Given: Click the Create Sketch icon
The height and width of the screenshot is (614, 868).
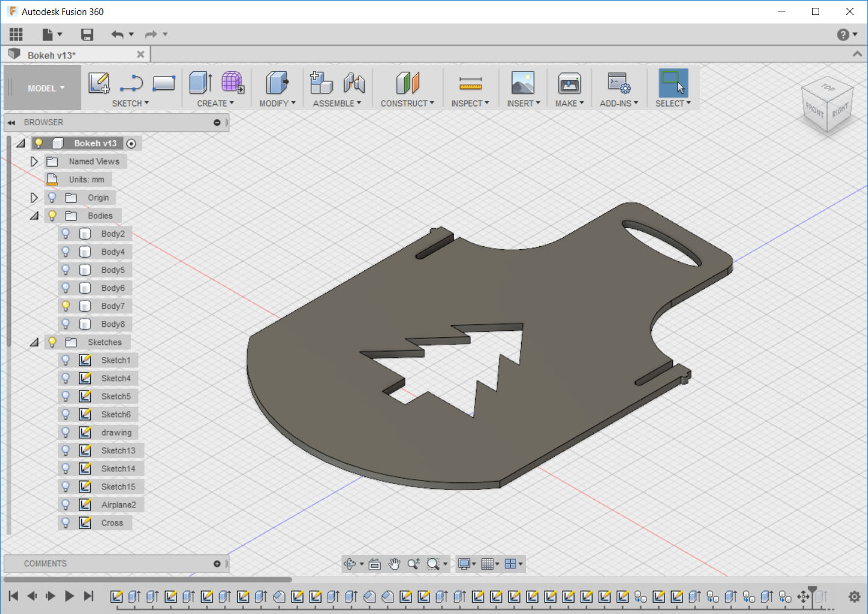Looking at the screenshot, I should click(99, 82).
